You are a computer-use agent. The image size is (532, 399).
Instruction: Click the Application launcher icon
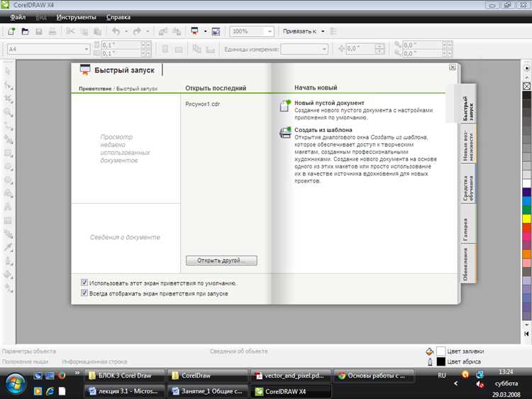coord(195,31)
